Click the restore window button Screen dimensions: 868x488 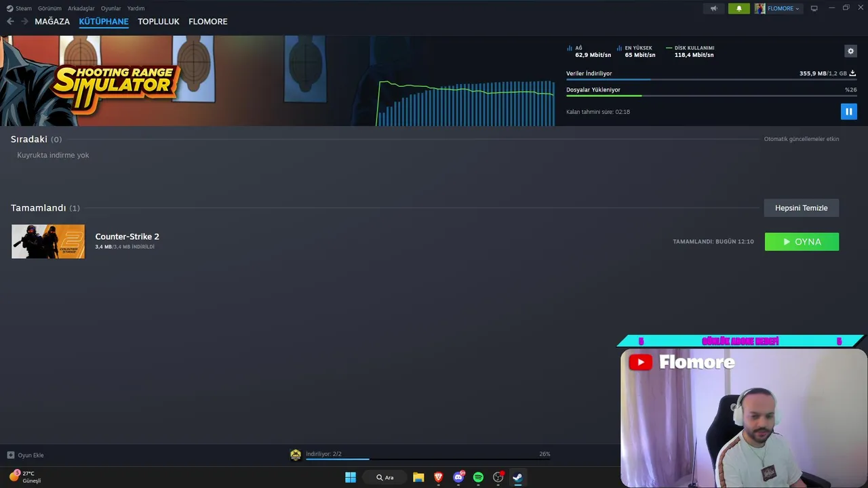click(846, 8)
